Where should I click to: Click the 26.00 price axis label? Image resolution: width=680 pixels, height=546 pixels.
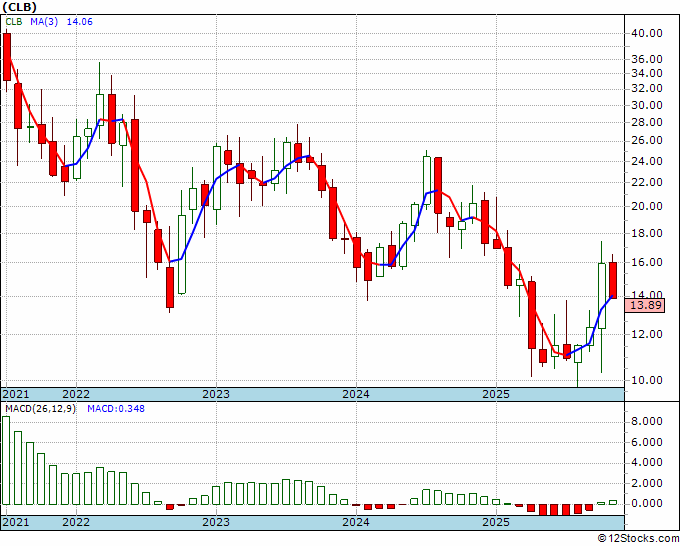click(x=646, y=141)
